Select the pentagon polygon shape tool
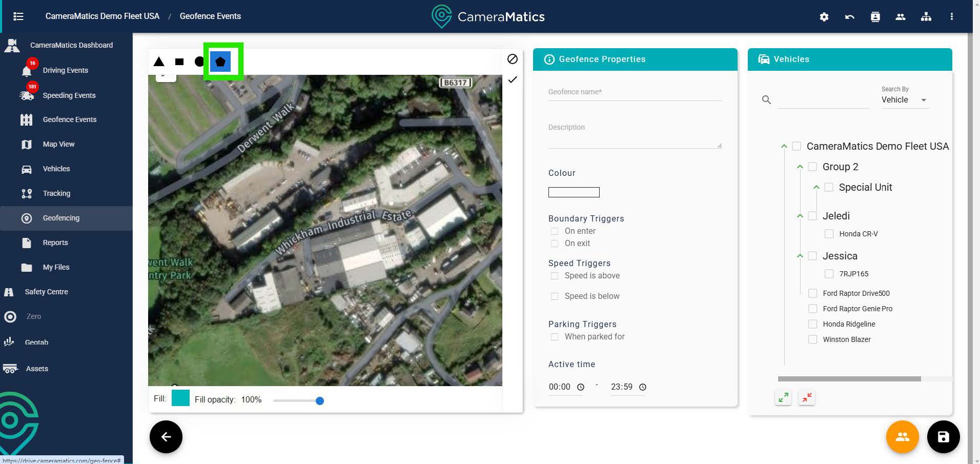 [220, 62]
